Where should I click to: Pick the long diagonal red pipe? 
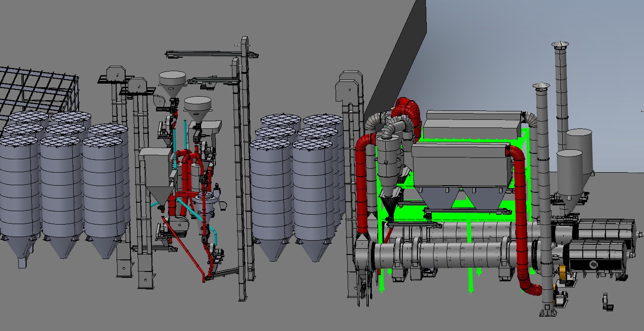click(x=183, y=249)
